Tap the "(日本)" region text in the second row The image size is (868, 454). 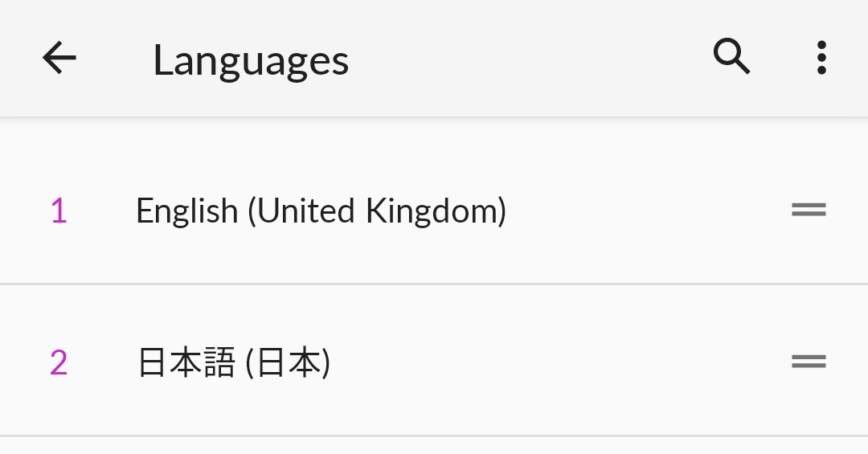pyautogui.click(x=288, y=363)
